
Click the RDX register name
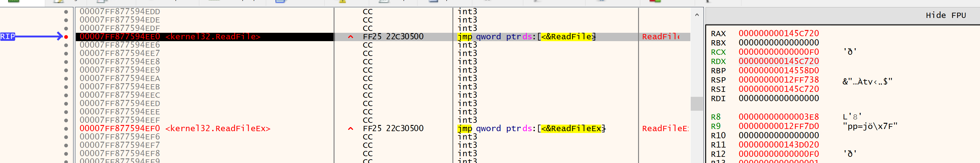tap(718, 62)
